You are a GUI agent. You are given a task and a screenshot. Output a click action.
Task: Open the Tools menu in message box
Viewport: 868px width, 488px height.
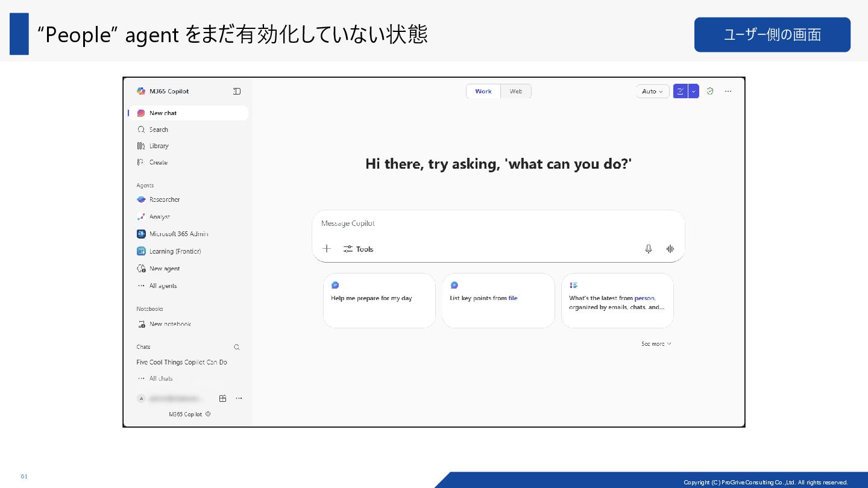point(359,249)
